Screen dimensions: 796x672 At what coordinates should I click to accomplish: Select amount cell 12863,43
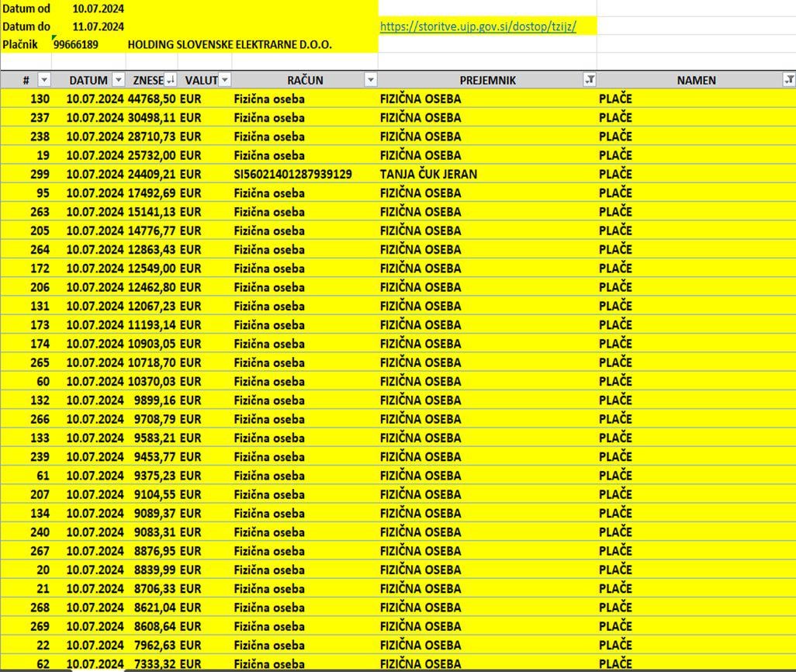pos(151,249)
